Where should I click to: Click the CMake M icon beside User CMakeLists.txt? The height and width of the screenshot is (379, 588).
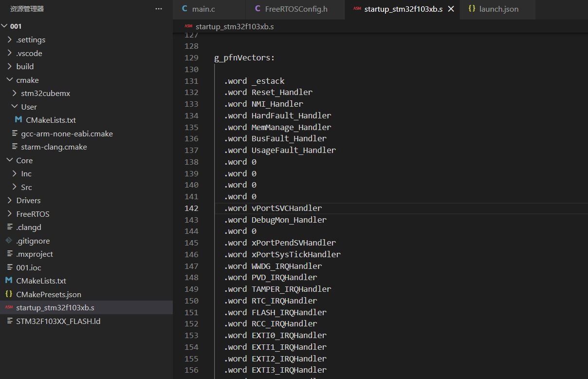(18, 120)
